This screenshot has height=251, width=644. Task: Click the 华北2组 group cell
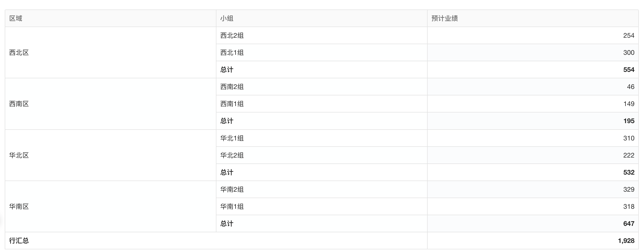tap(232, 155)
